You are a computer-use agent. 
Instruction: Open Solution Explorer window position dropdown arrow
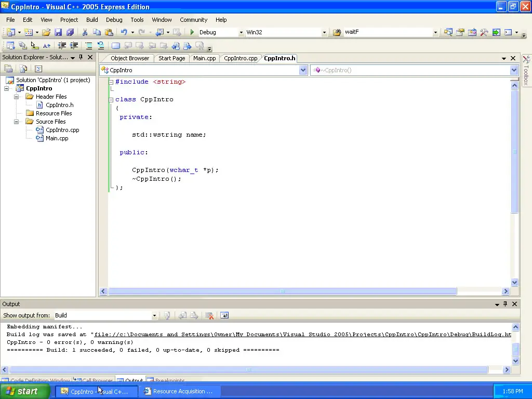(x=73, y=58)
